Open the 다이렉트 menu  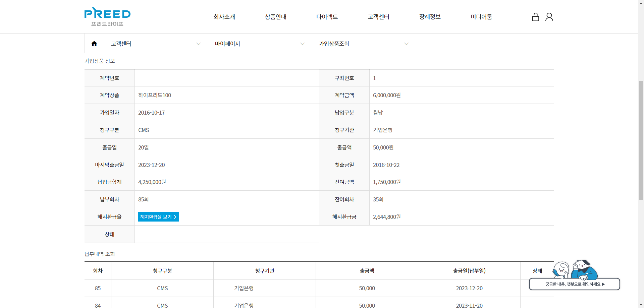[x=327, y=17]
